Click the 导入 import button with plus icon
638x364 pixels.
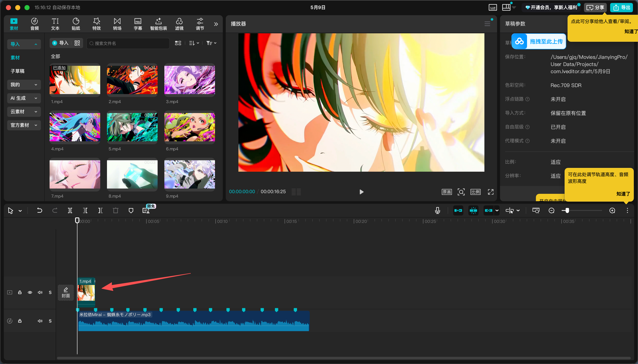(60, 43)
